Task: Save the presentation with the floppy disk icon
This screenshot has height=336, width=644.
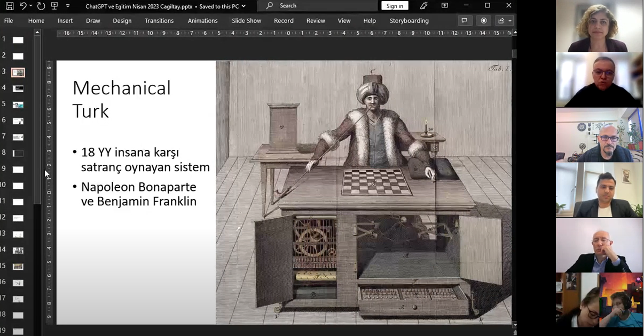Action: [10, 6]
